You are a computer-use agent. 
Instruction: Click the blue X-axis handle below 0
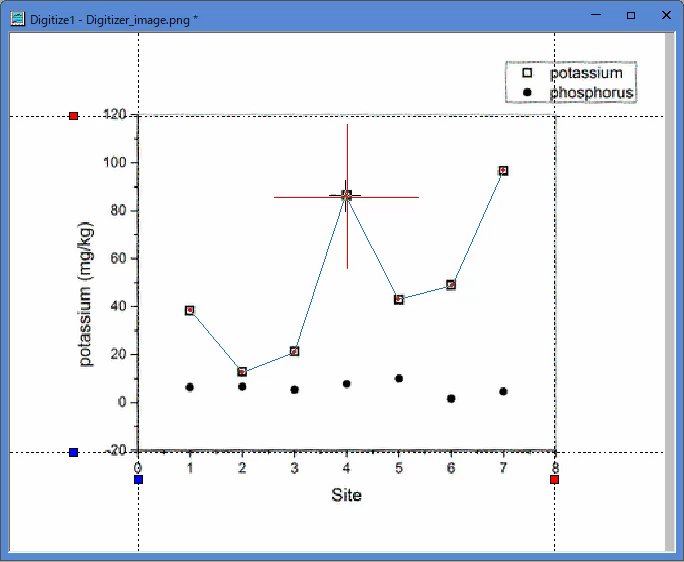[x=138, y=480]
